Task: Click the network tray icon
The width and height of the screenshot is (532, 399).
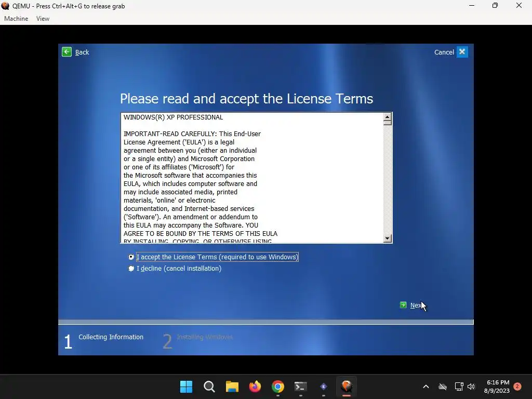Action: point(459,387)
